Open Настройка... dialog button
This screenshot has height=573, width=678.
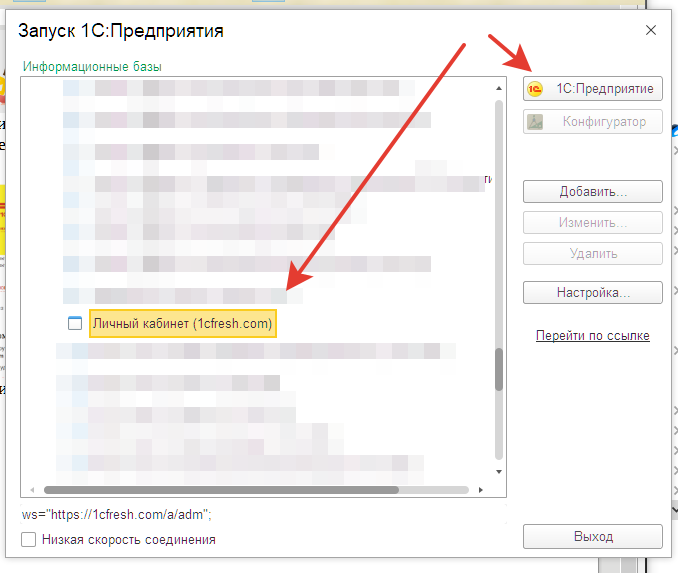[592, 292]
